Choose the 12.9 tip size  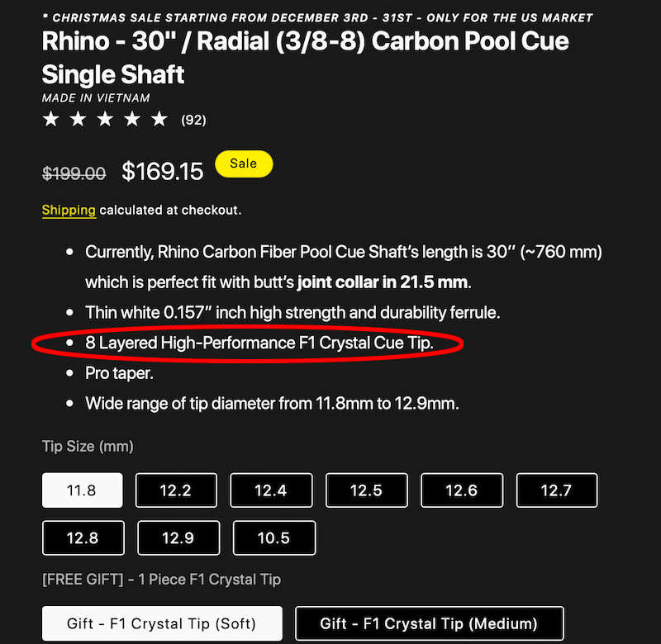pos(178,537)
